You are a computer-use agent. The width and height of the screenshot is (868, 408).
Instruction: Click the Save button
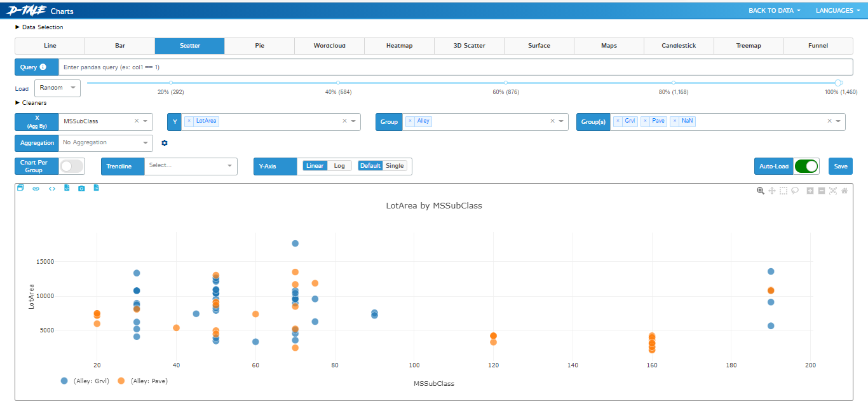pos(840,166)
